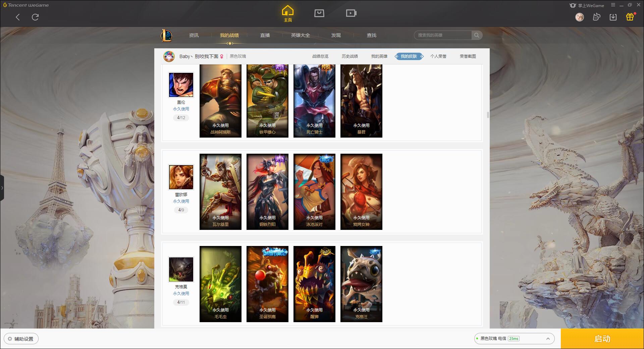Open the 暴君 skin card
This screenshot has height=349, width=644.
click(x=361, y=101)
